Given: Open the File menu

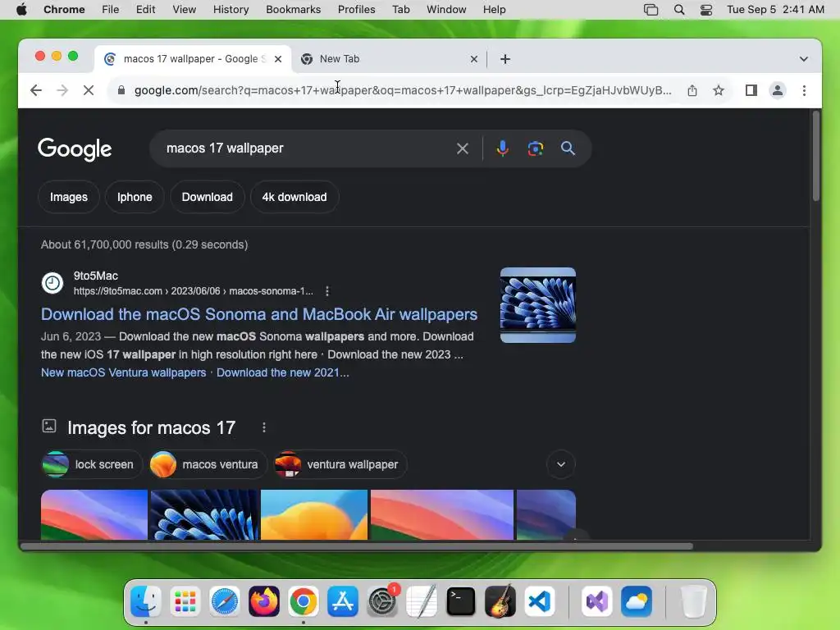Looking at the screenshot, I should pyautogui.click(x=111, y=10).
